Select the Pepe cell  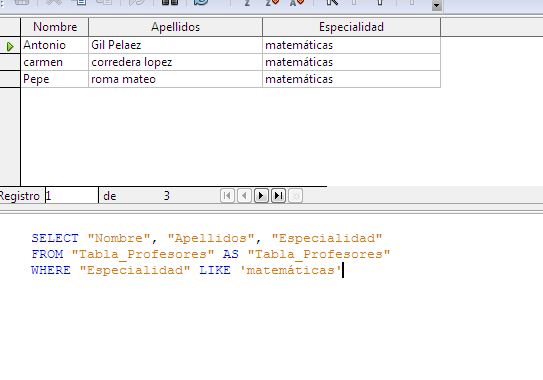pos(55,79)
